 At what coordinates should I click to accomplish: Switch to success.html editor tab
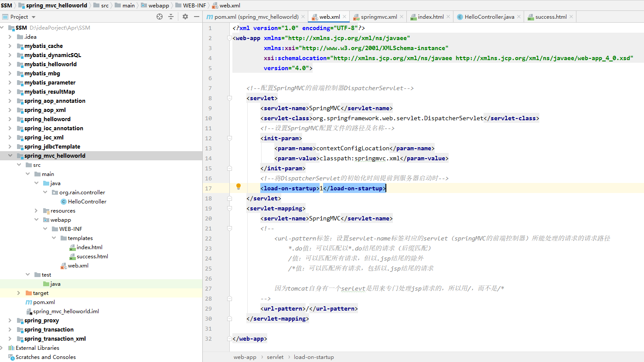pyautogui.click(x=551, y=17)
